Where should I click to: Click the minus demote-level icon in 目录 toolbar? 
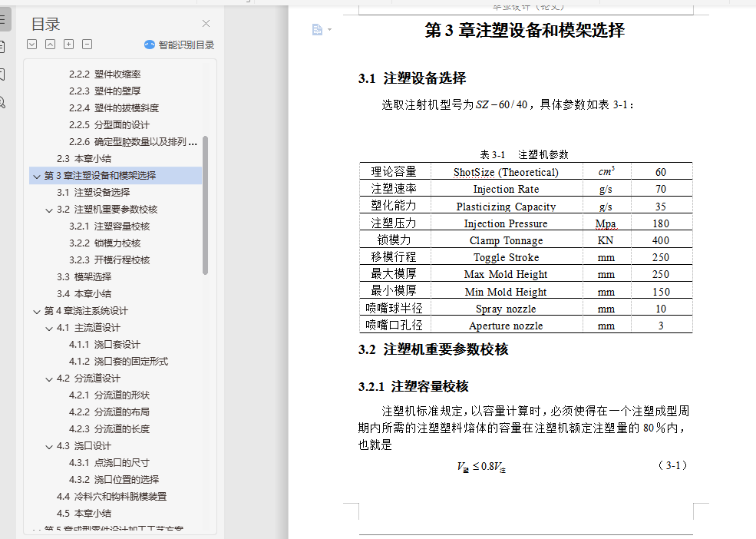pos(87,45)
